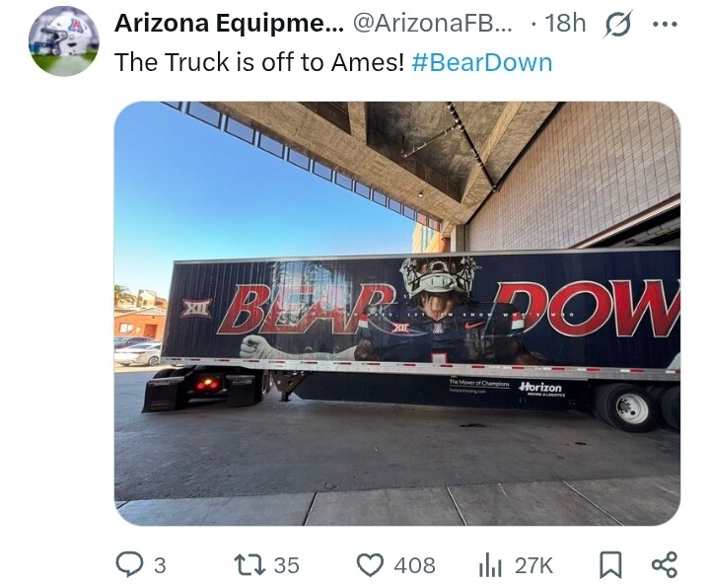Repost using the retweet arrows icon
710x588 pixels.
pyautogui.click(x=249, y=565)
